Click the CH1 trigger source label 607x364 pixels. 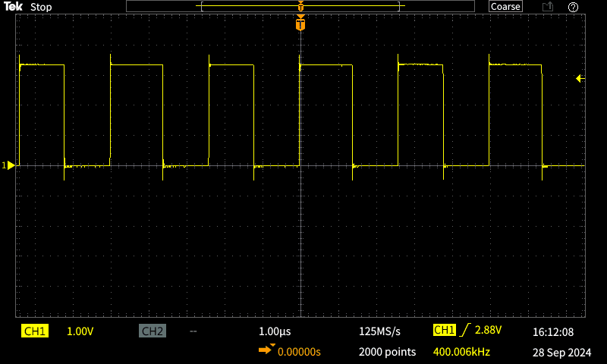pyautogui.click(x=445, y=330)
